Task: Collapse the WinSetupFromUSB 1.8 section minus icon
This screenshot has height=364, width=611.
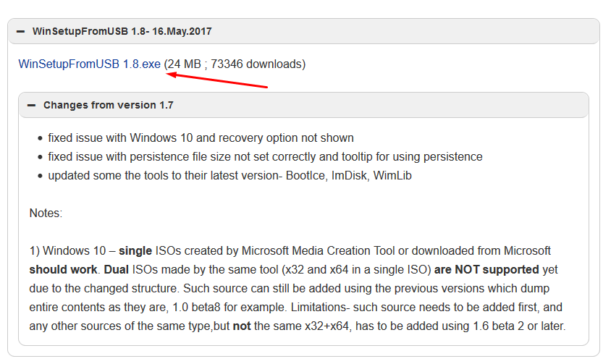Action: coord(20,32)
